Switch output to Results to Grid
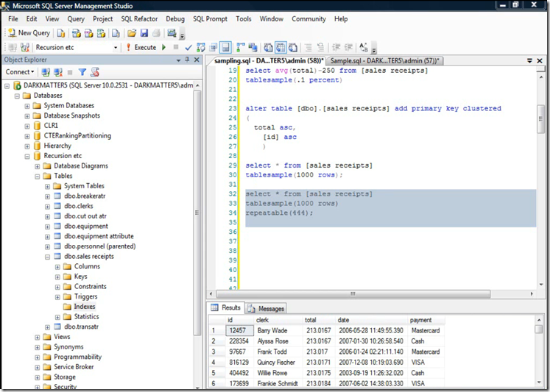 tap(281, 47)
